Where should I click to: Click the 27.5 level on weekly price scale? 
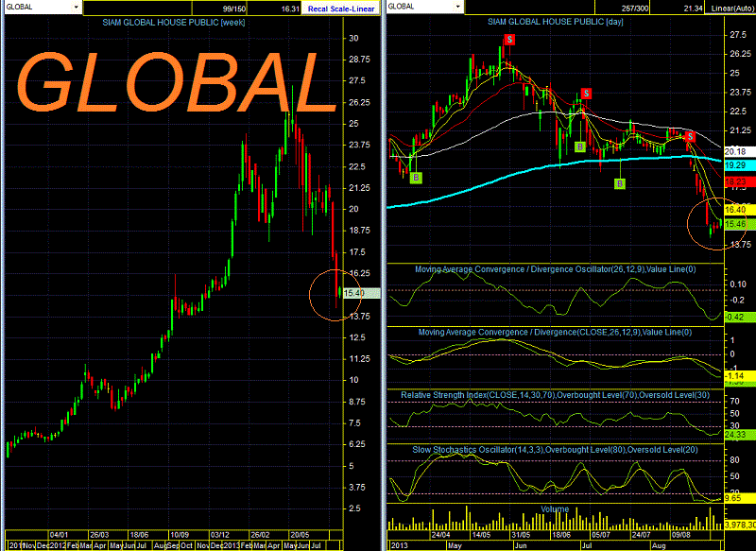tap(355, 80)
